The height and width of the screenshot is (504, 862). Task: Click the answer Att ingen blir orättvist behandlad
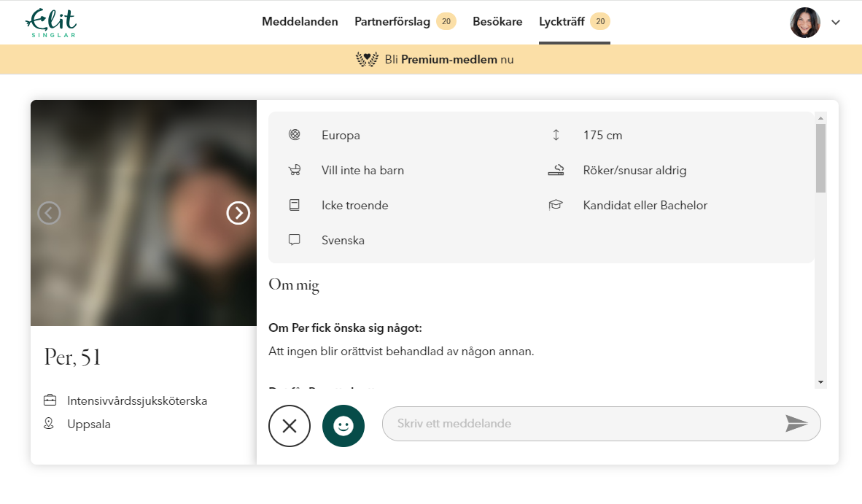[x=401, y=352]
